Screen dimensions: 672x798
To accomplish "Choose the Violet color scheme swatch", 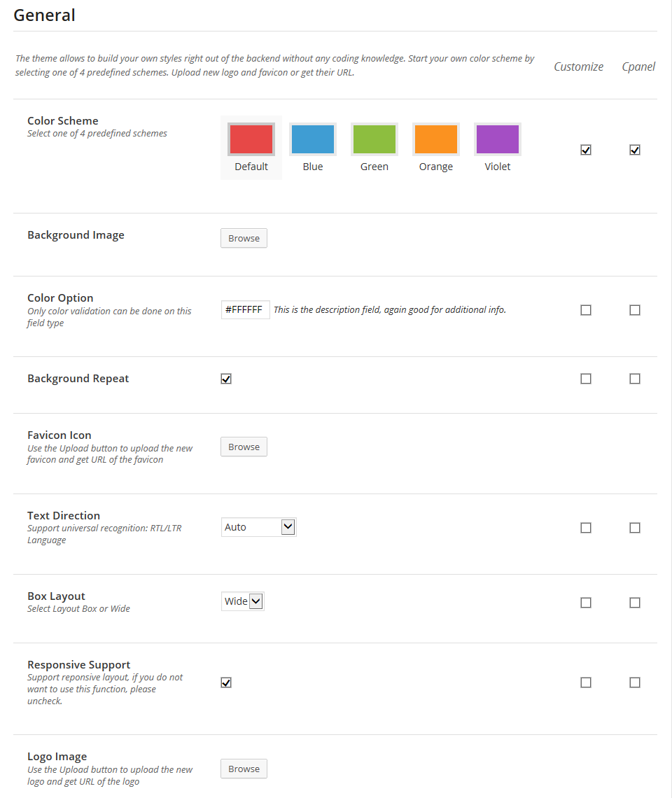I will (498, 139).
